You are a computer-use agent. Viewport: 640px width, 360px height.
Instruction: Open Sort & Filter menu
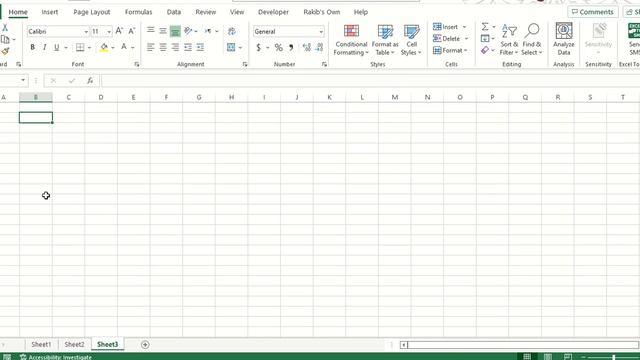click(x=509, y=40)
